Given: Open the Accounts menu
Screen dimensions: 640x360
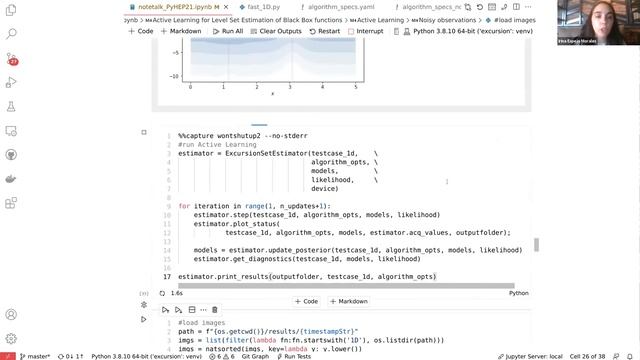Looking at the screenshot, I should click(11, 314).
